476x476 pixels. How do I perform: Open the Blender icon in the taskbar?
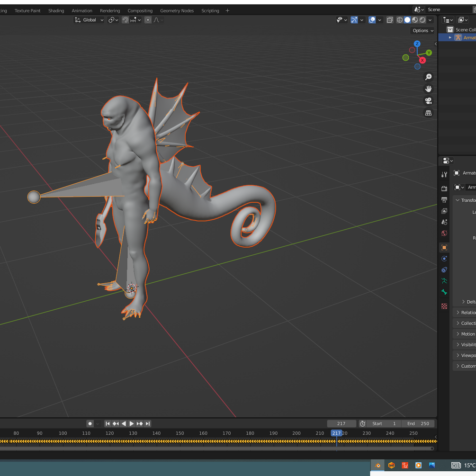tap(377, 466)
